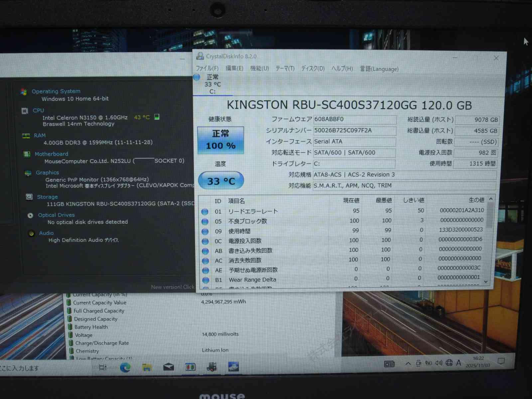Select the リードエラーレート status orb
The width and height of the screenshot is (532, 399).
pos(205,212)
